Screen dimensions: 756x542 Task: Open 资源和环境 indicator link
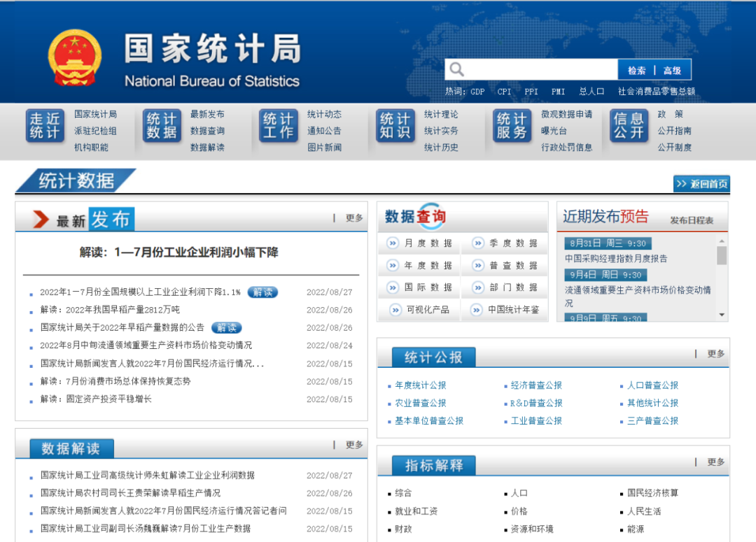coord(532,529)
